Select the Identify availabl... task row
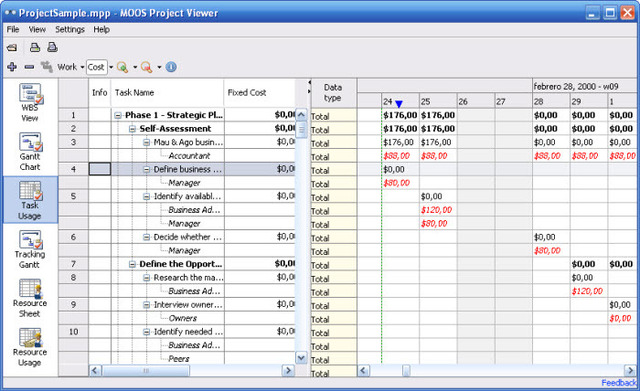This screenshot has width=640, height=391. (187, 196)
